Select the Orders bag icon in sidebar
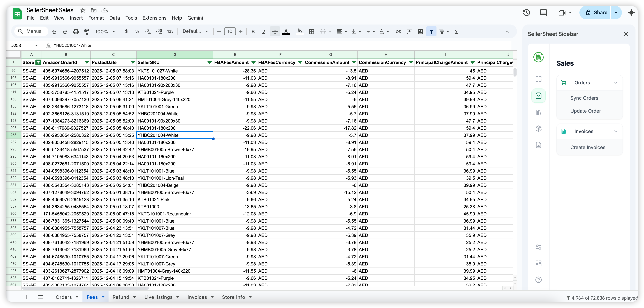Image resolution: width=644 pixels, height=308 pixels. click(539, 96)
